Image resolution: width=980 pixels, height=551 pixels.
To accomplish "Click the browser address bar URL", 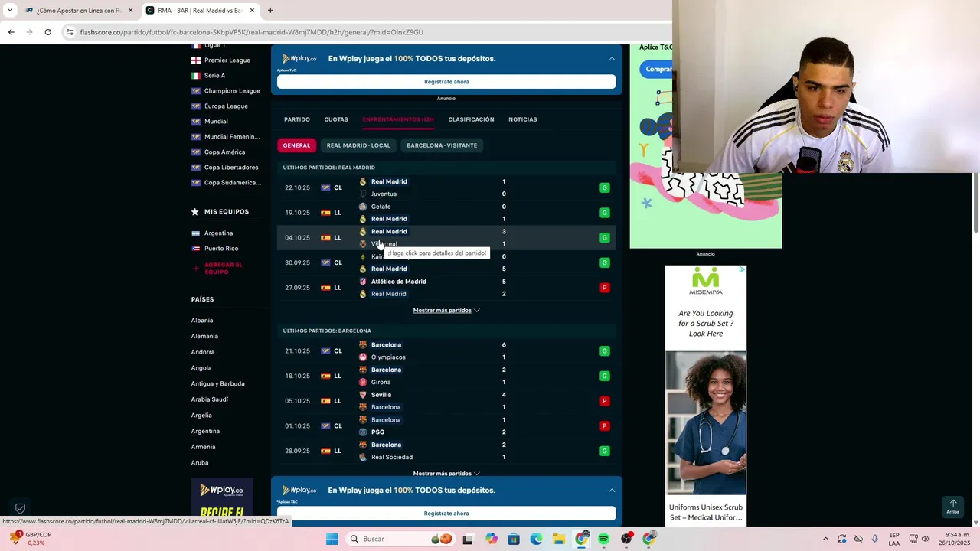I will (252, 32).
